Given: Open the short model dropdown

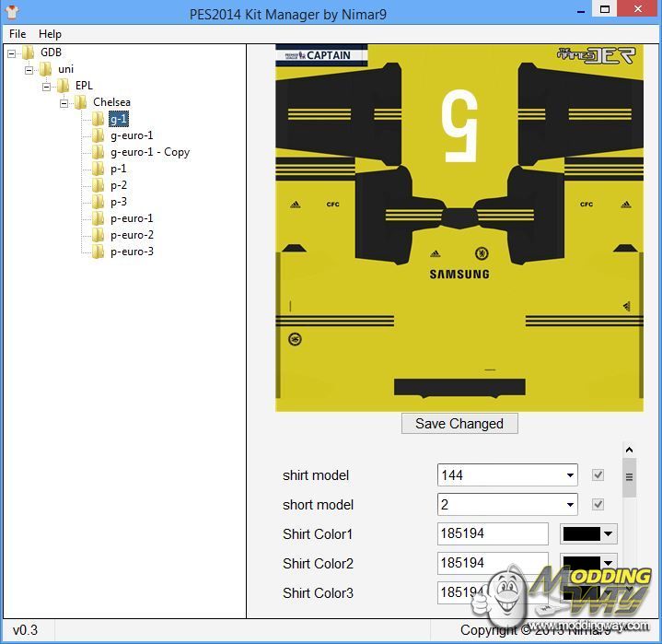Looking at the screenshot, I should click(570, 505).
